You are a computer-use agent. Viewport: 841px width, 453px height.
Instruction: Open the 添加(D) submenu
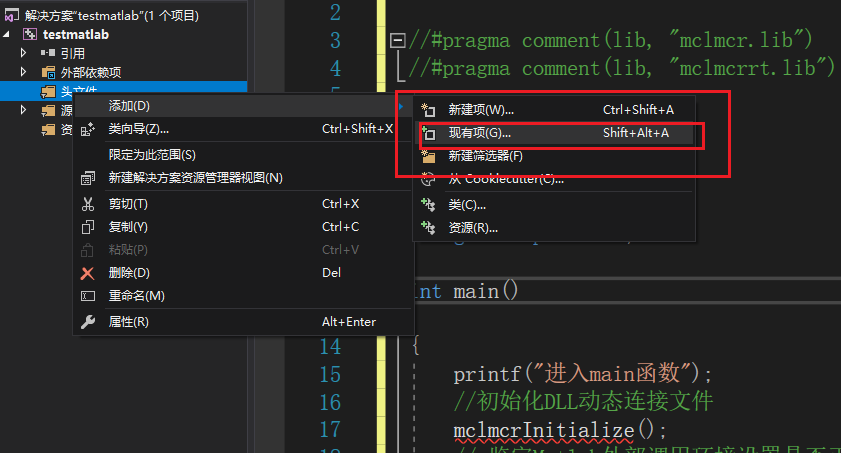point(244,106)
